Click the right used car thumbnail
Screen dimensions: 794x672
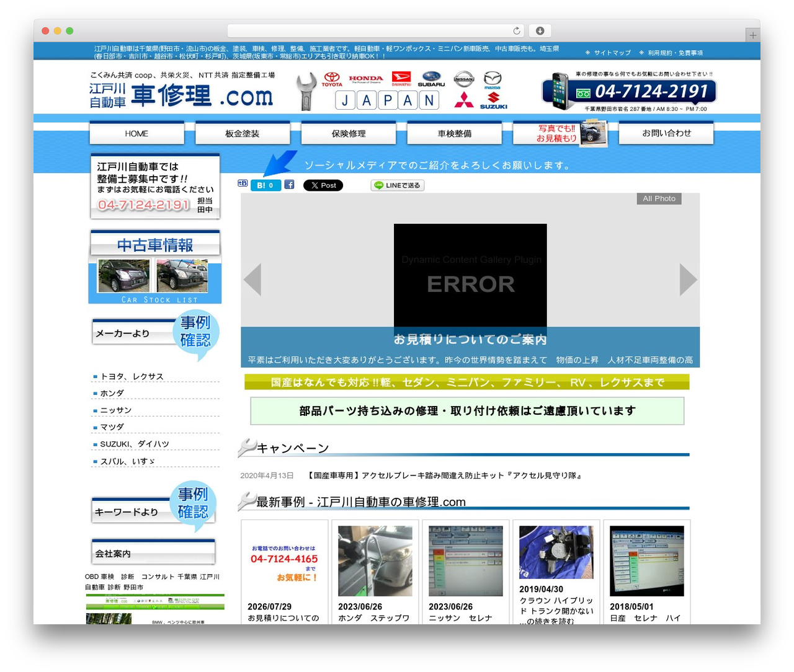[182, 276]
